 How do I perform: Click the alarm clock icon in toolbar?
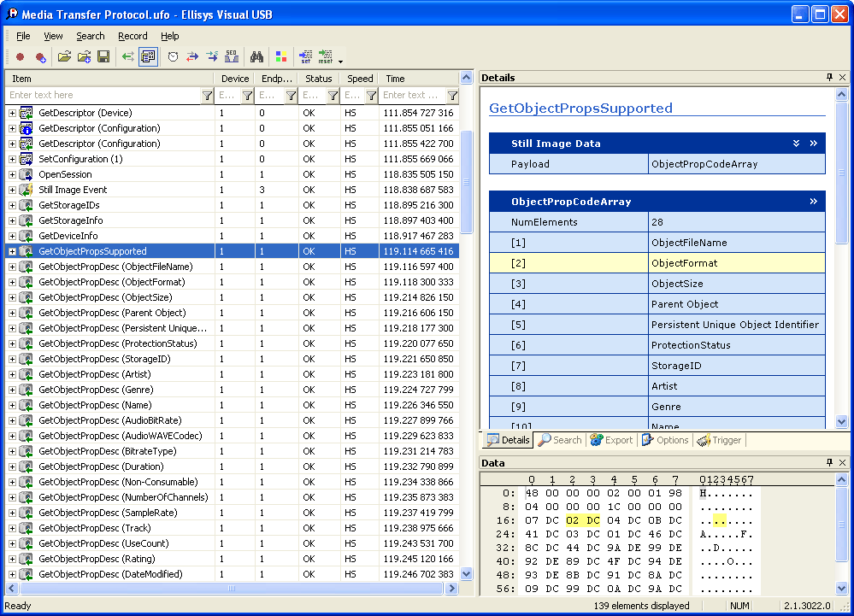tap(173, 57)
